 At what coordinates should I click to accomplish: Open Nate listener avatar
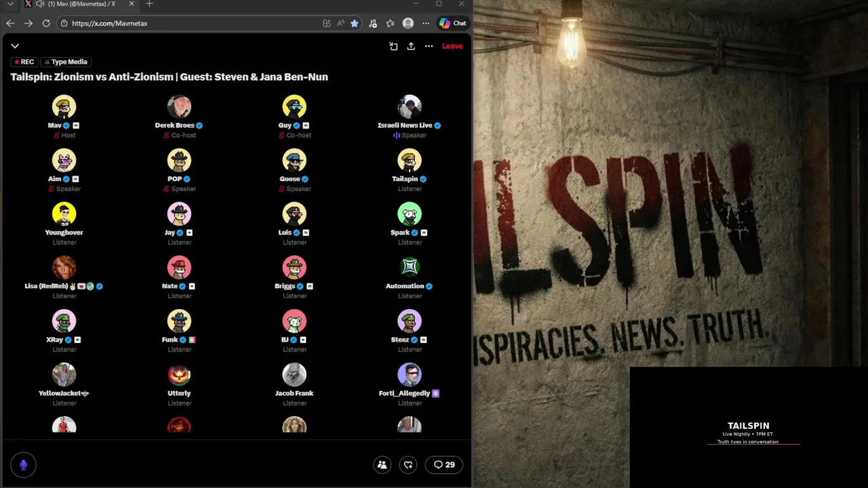[x=180, y=268]
